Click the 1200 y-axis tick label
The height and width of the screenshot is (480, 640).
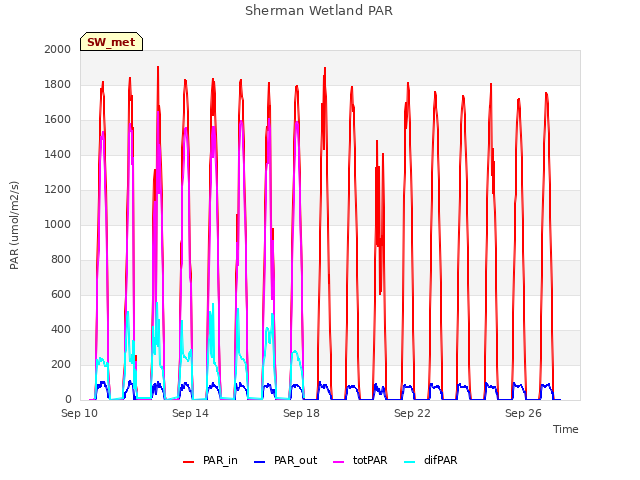58,189
